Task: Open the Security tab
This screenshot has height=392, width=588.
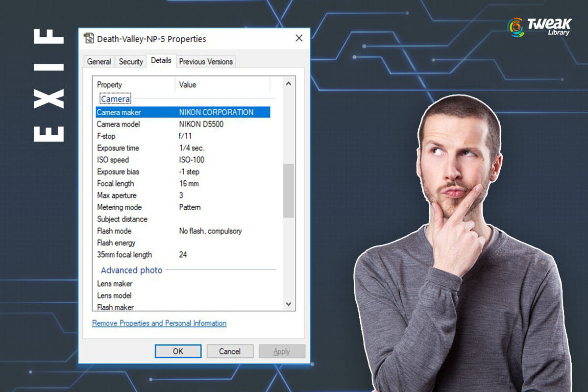Action: click(x=131, y=62)
